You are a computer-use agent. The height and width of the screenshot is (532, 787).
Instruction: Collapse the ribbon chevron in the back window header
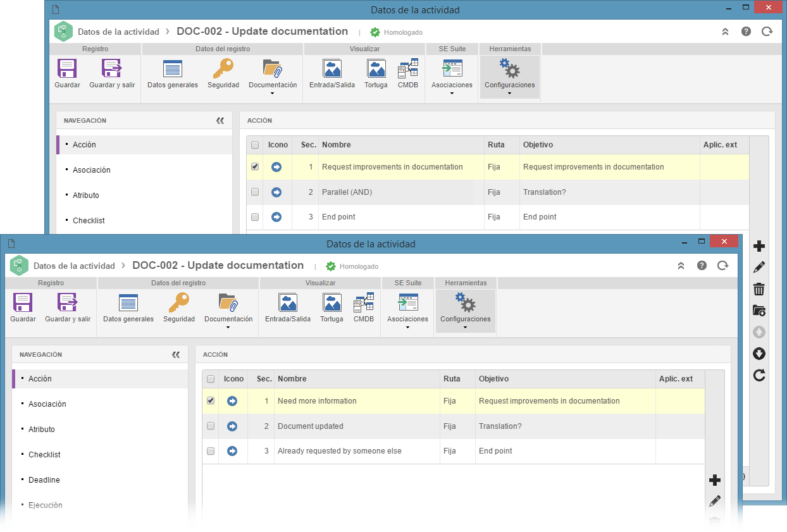point(726,31)
